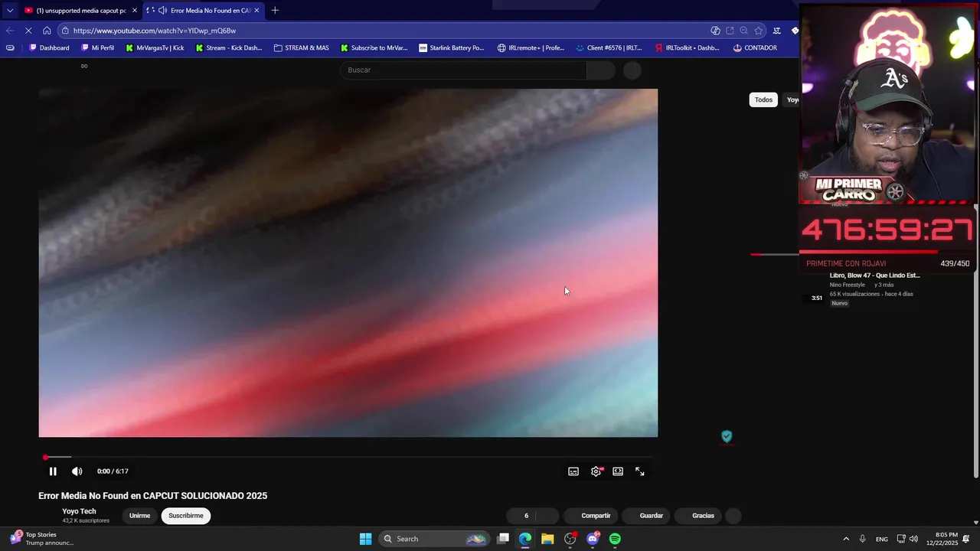The image size is (980, 551).
Task: Open the Libro, Blow 47 suggested video
Action: point(874,275)
